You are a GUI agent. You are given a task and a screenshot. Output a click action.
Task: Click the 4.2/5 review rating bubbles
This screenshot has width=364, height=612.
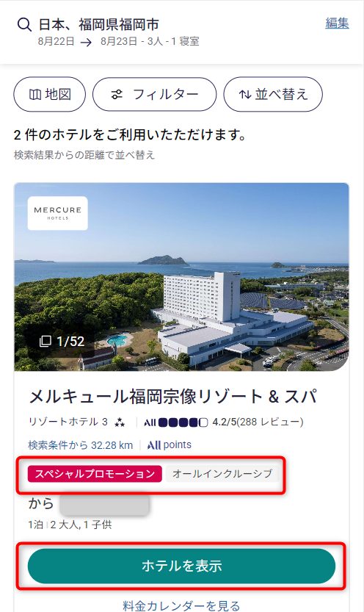tap(183, 422)
